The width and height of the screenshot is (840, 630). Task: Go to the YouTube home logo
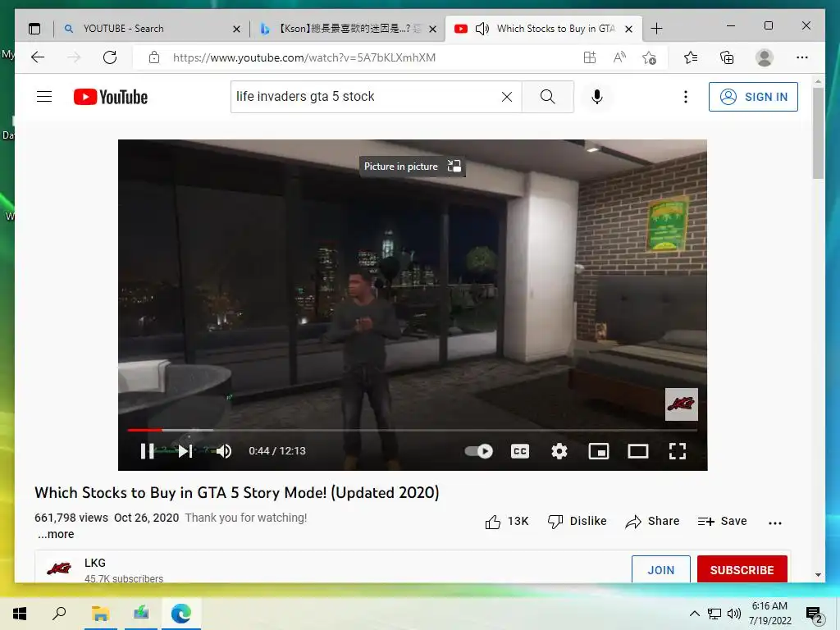pos(111,97)
